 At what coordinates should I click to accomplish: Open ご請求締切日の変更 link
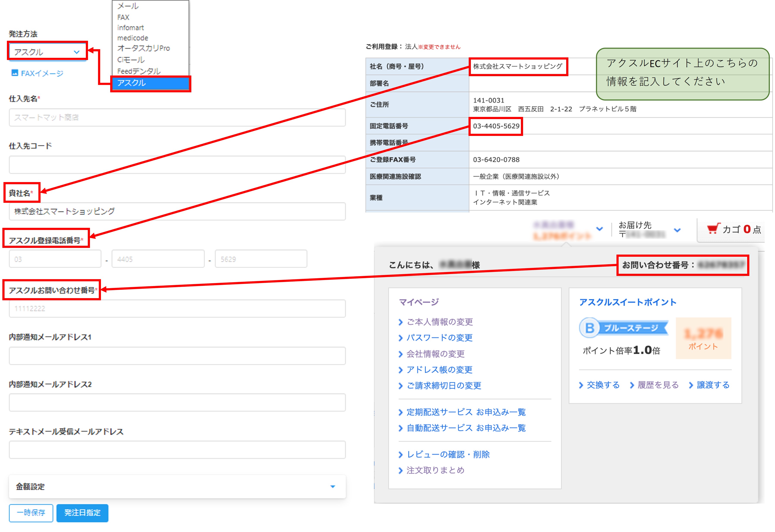[444, 386]
